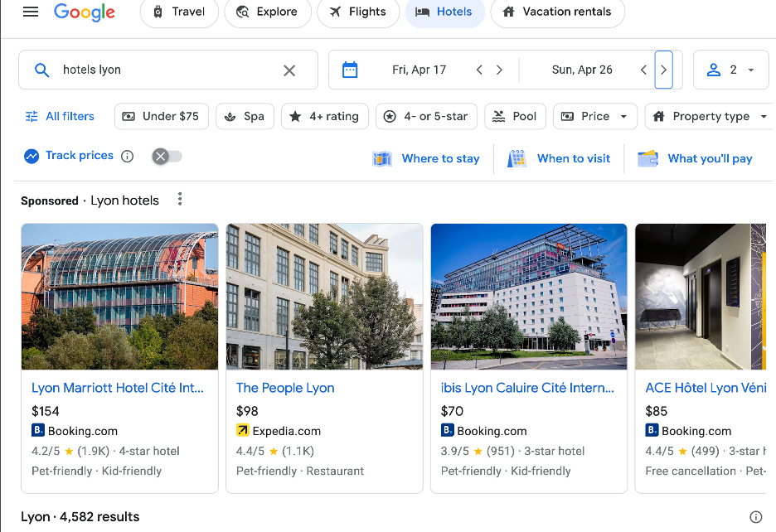
Task: Open ACE Hôtel Lyon Véni link
Action: coord(706,388)
